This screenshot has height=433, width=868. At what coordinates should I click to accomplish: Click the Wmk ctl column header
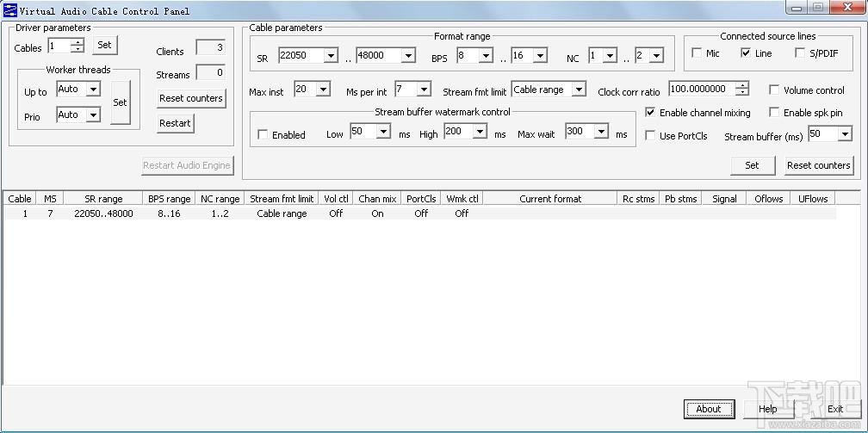tap(462, 198)
